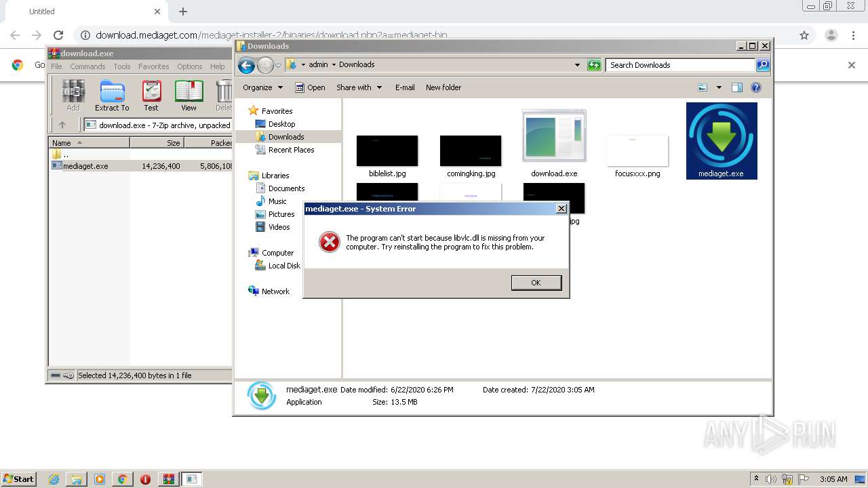Open File menu in 7-Zip window
Image resolution: width=868 pixels, height=488 pixels.
coord(56,66)
